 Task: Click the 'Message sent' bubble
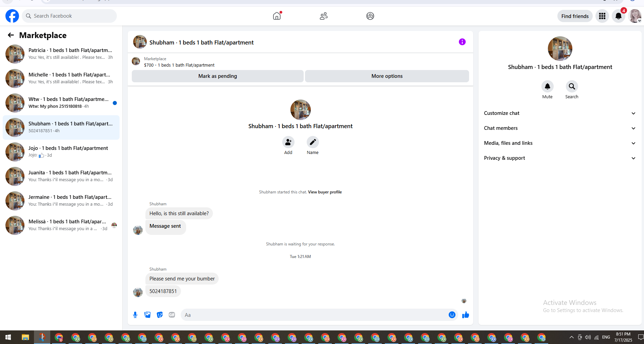tap(165, 227)
